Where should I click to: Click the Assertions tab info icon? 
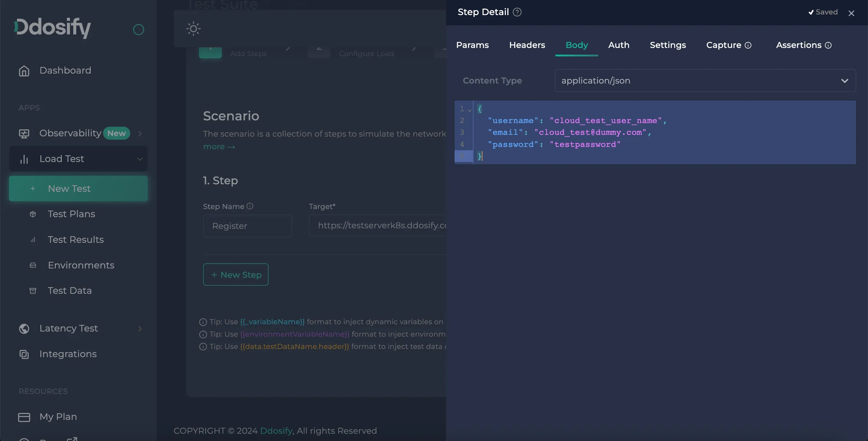[828, 46]
